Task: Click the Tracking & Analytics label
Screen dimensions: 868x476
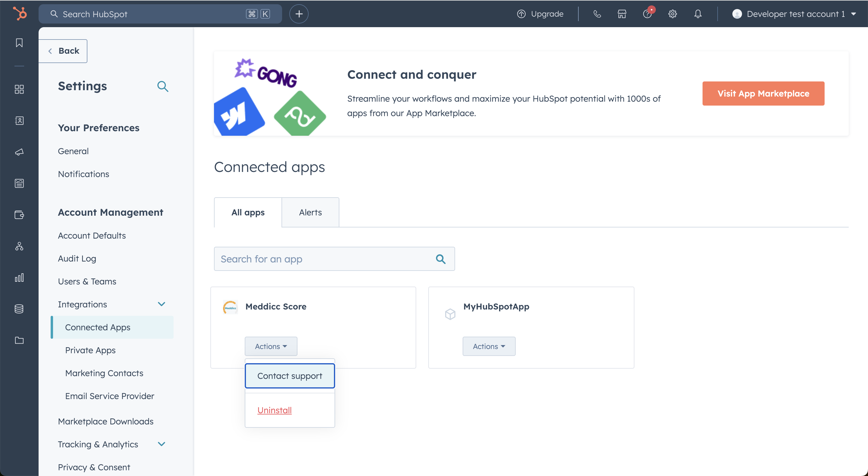Action: pos(98,444)
